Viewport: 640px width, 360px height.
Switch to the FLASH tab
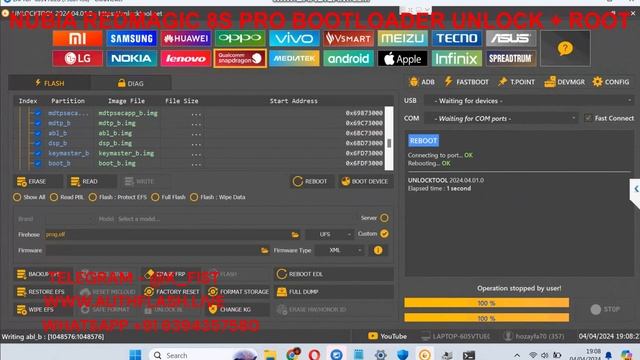[x=49, y=83]
